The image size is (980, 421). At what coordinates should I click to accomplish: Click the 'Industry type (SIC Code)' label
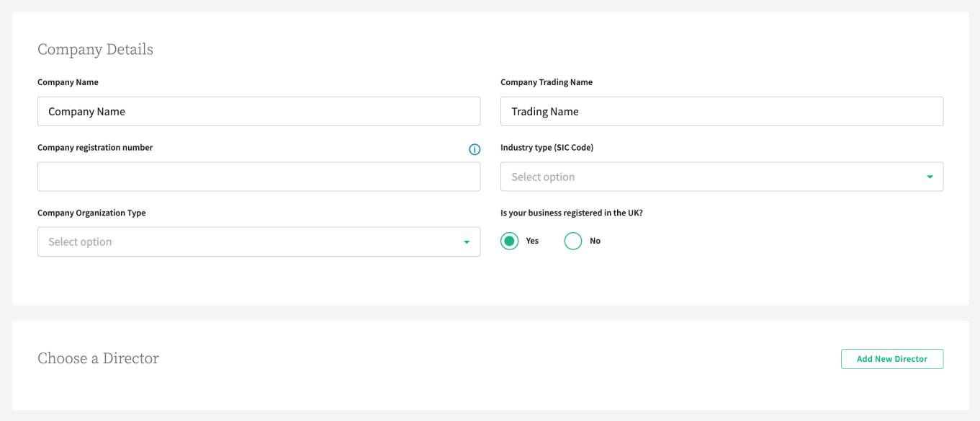pyautogui.click(x=547, y=148)
